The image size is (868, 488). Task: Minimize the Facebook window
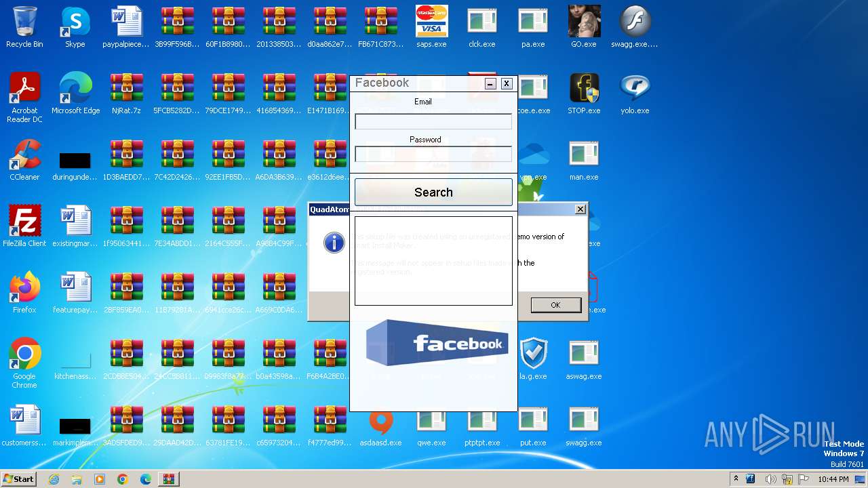(x=490, y=83)
